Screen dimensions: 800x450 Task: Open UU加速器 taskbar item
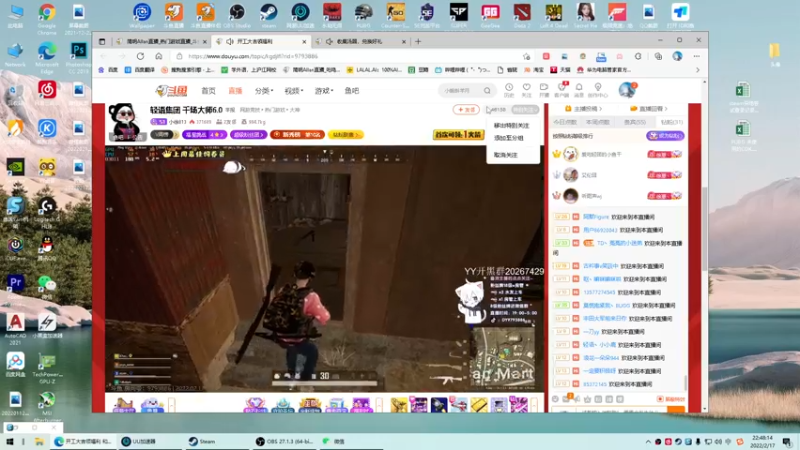139,441
